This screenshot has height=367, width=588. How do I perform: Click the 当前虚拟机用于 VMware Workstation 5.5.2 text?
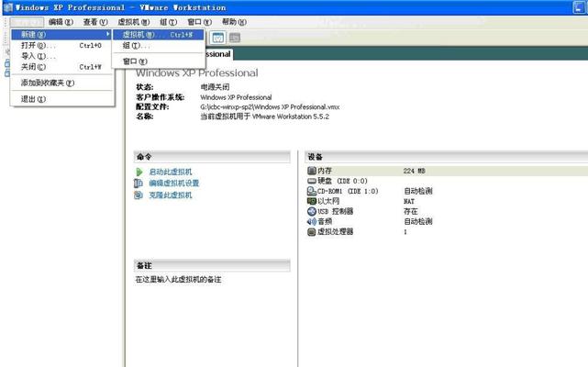click(x=264, y=117)
